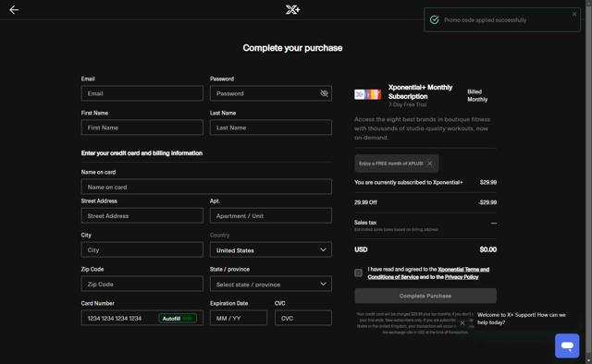Open the Country dropdown showing United States
This screenshot has height=364, width=592.
(271, 249)
